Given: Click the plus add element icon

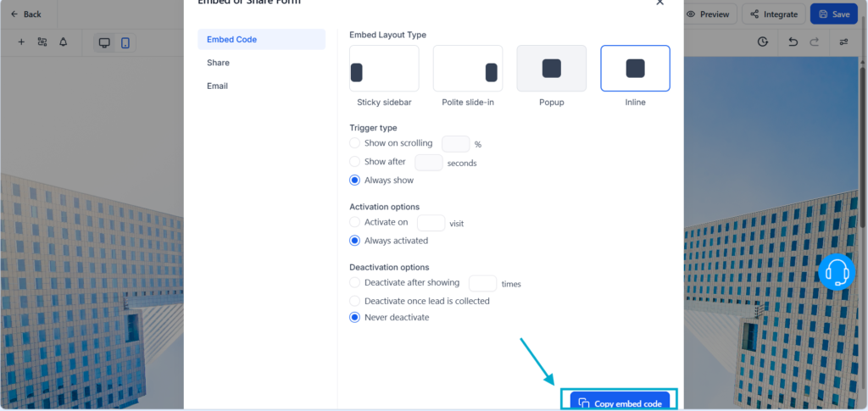Looking at the screenshot, I should [21, 42].
